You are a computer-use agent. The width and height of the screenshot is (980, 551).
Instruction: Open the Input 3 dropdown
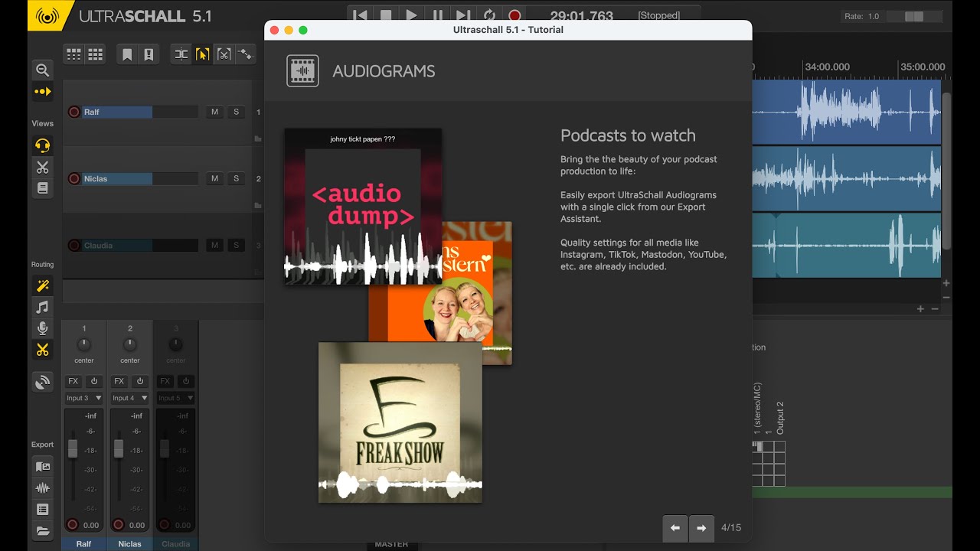tap(83, 398)
